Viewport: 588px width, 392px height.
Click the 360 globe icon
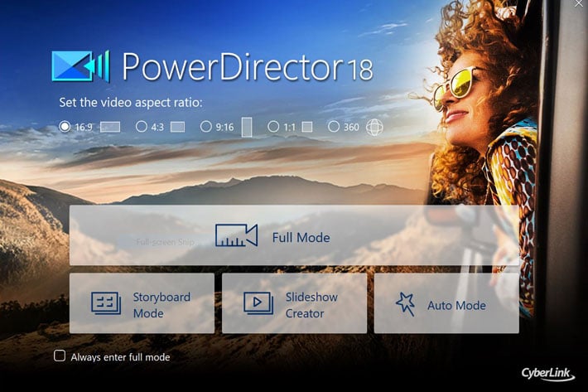click(x=374, y=127)
